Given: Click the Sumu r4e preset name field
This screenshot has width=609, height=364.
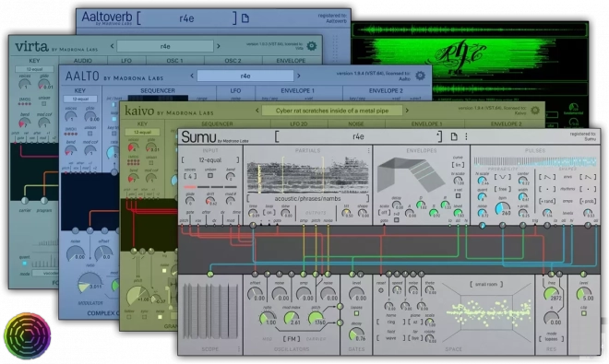Looking at the screenshot, I should point(358,136).
